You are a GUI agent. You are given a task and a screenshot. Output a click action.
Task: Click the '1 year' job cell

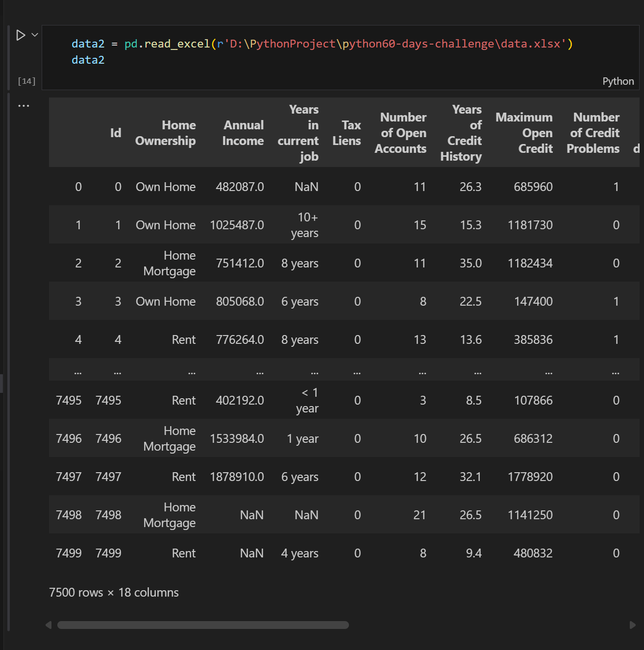pyautogui.click(x=303, y=439)
